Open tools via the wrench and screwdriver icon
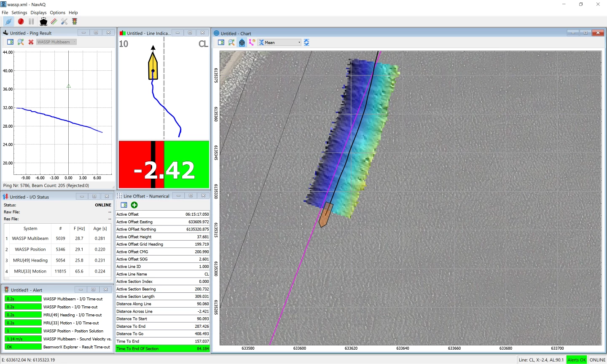607x364 pixels. coord(64,21)
